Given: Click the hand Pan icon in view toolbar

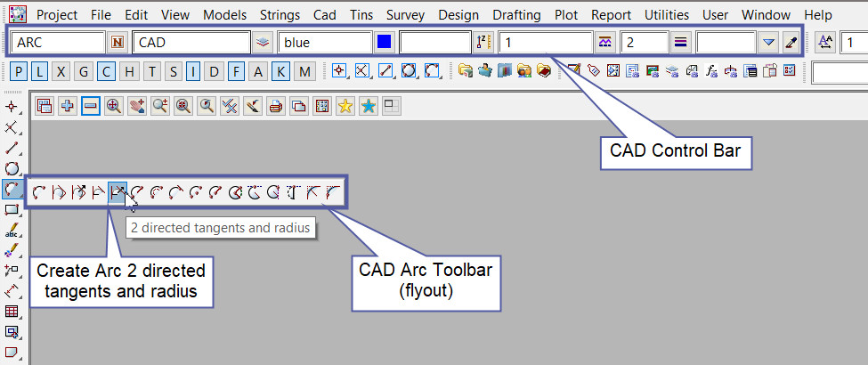Looking at the screenshot, I should point(137,106).
